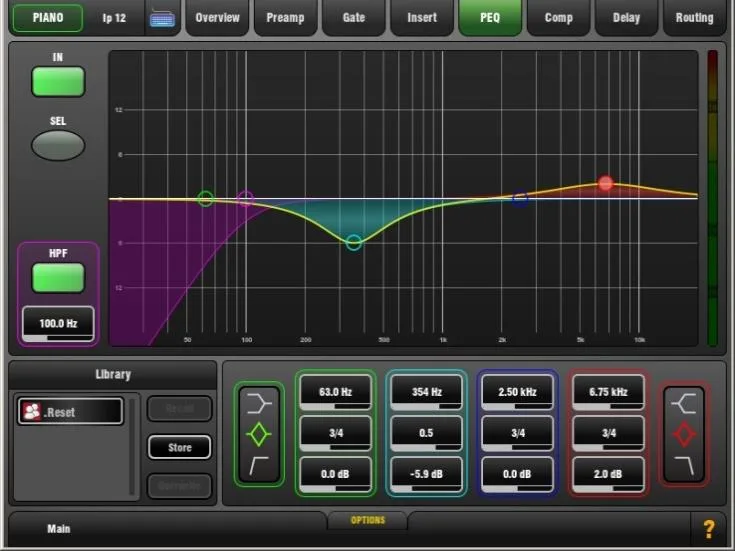
Task: Select high-pass shape icon in green band
Action: click(259, 465)
